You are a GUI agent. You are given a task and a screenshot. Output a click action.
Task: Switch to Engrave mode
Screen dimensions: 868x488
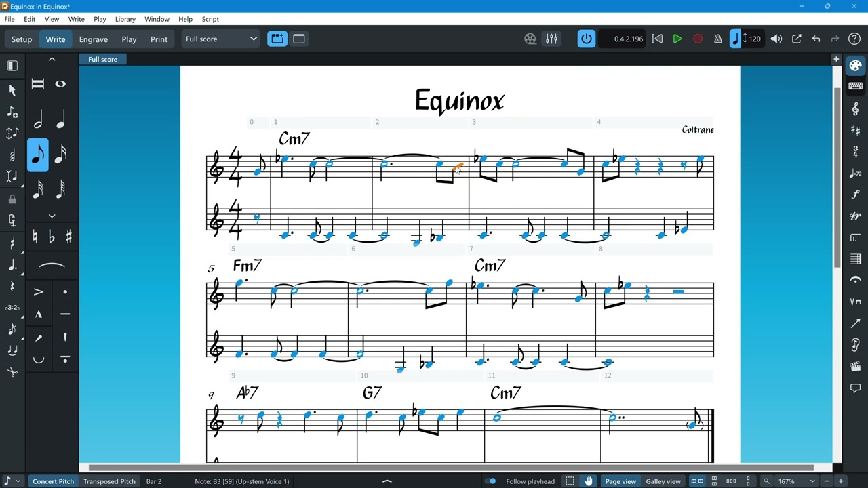point(94,39)
